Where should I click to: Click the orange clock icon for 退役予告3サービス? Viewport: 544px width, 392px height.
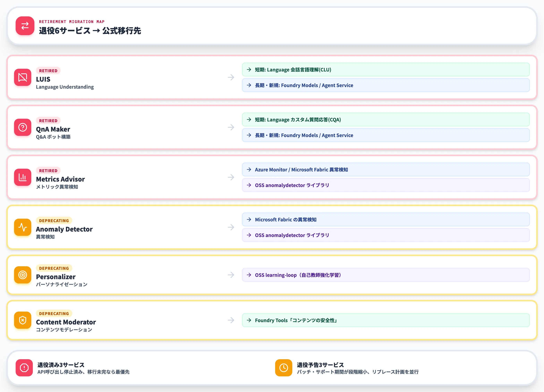(284, 368)
